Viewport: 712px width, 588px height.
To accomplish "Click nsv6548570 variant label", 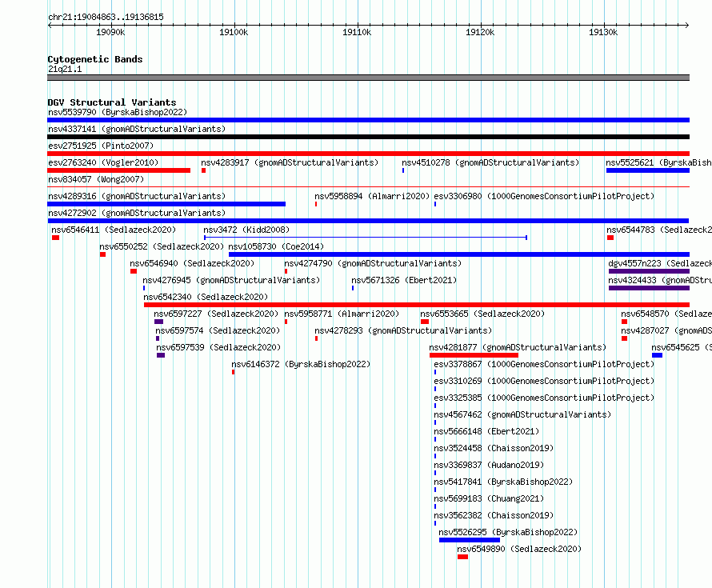I will [666, 314].
